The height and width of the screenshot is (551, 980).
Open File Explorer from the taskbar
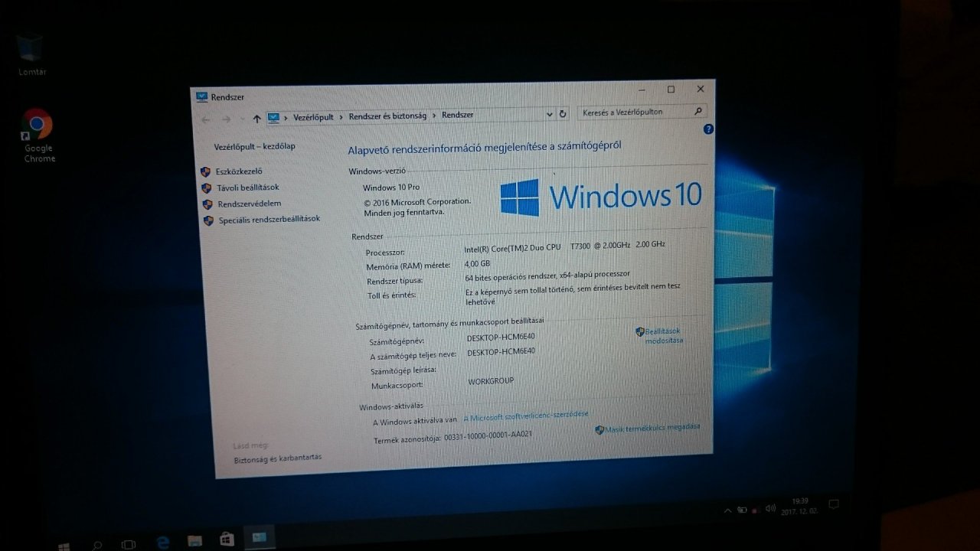click(194, 541)
